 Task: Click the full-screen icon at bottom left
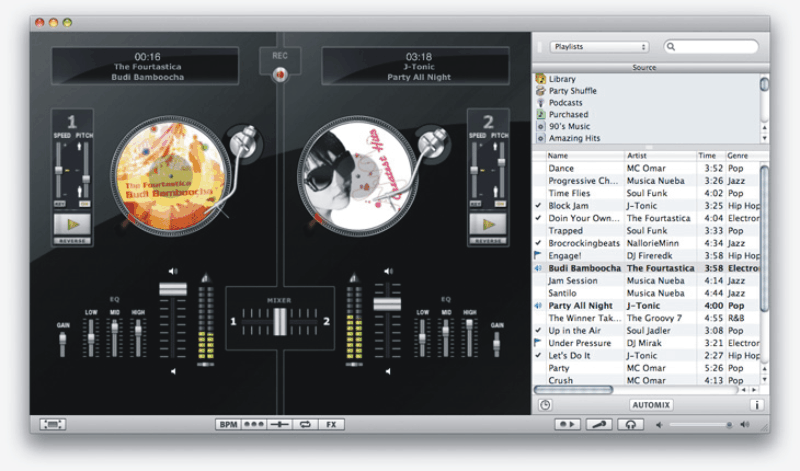point(53,425)
